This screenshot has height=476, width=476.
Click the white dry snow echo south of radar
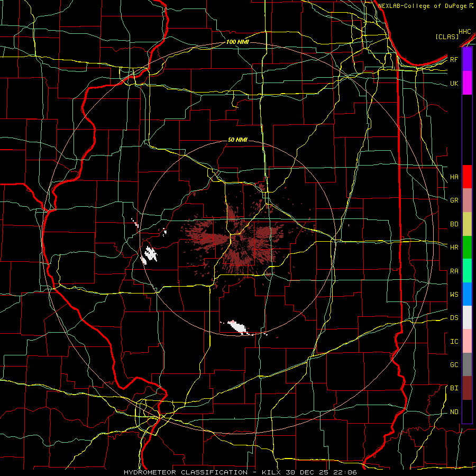[x=239, y=327]
